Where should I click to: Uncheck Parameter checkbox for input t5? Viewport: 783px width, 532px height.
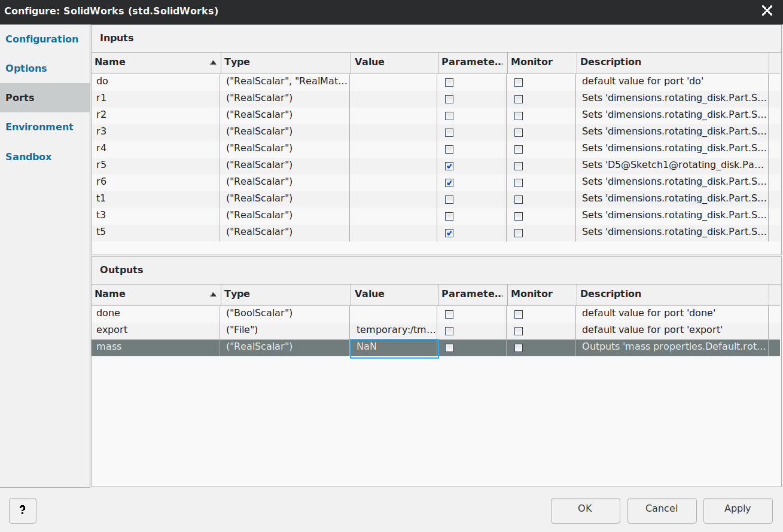pos(449,233)
